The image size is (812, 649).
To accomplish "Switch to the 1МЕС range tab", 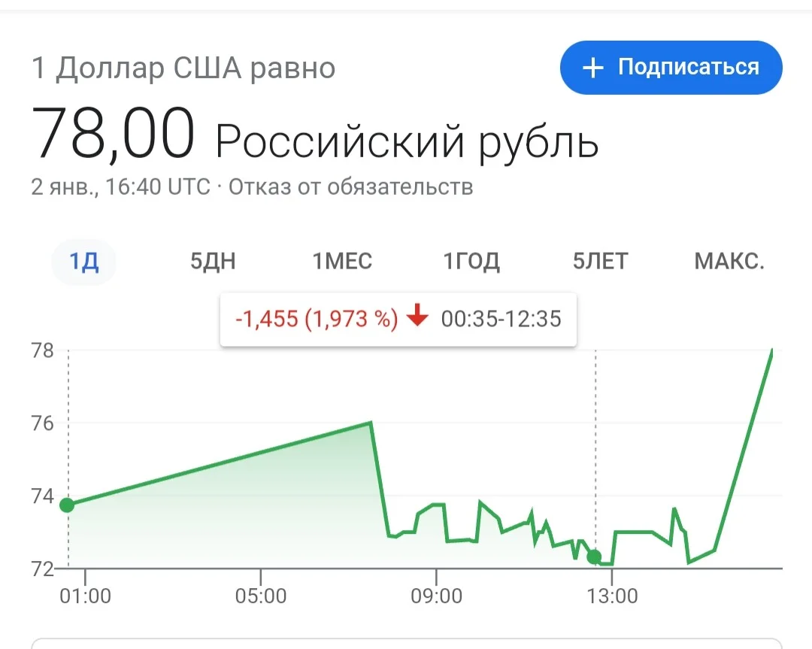I will pos(342,262).
